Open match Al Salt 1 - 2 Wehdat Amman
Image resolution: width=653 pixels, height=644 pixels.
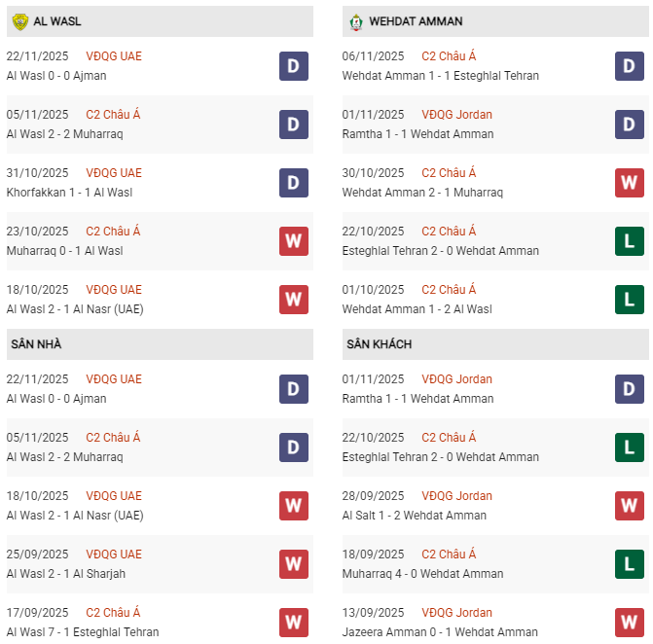[x=415, y=516]
